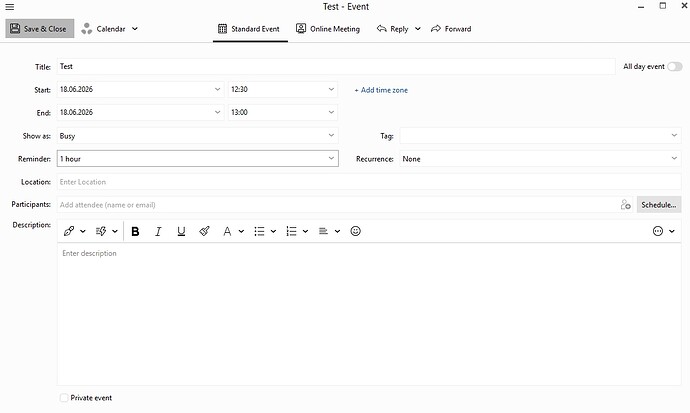Click the insert link icon

69,231
